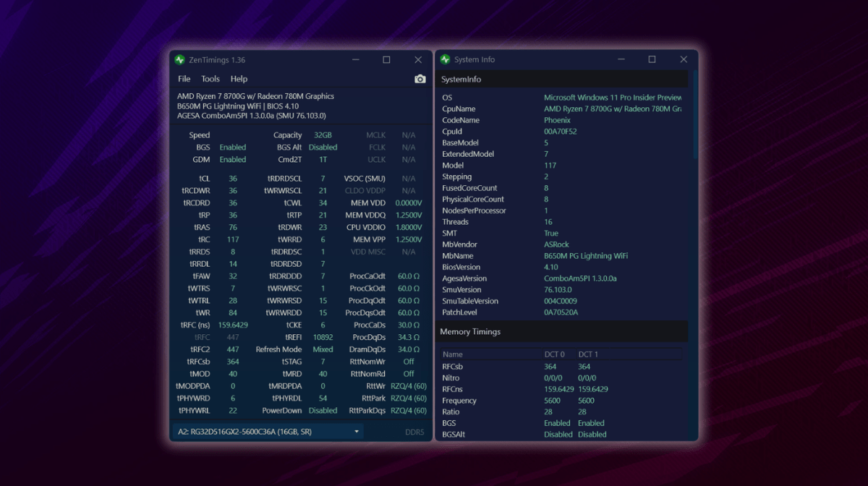Click the camera screenshot icon in ZenTimings
Image resolution: width=868 pixels, height=486 pixels.
coord(420,79)
